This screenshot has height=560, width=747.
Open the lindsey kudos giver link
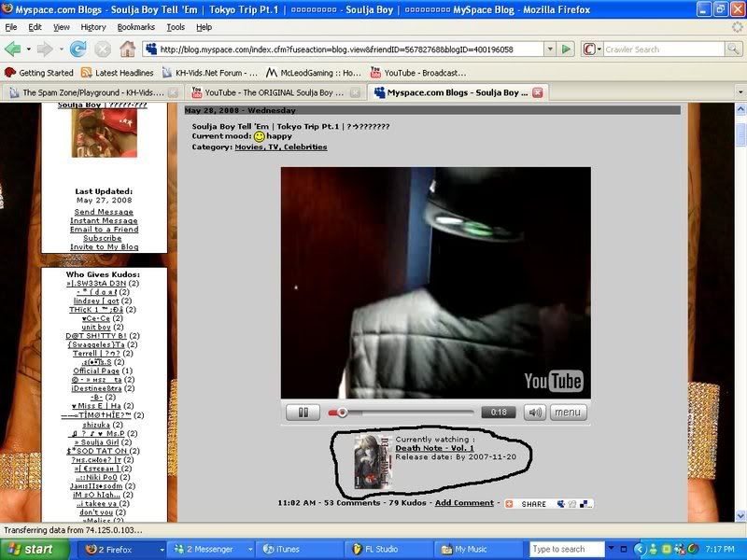coord(96,301)
